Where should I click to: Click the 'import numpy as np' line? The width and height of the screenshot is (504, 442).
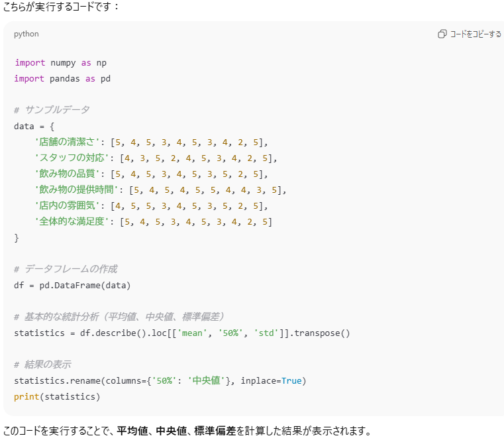[x=60, y=63]
